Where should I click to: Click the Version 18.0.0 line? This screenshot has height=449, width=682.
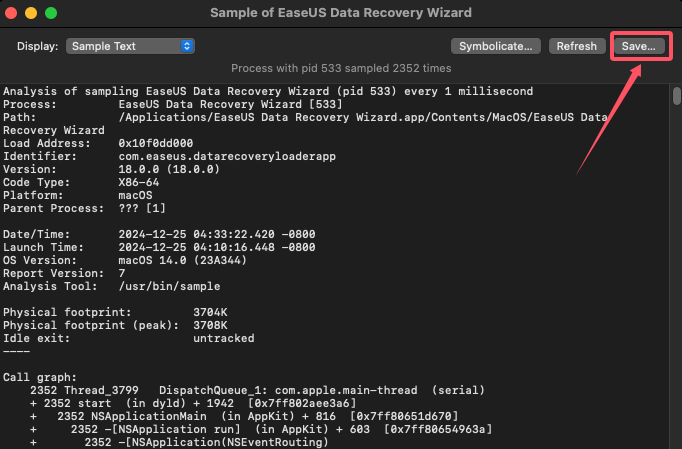pyautogui.click(x=111, y=169)
